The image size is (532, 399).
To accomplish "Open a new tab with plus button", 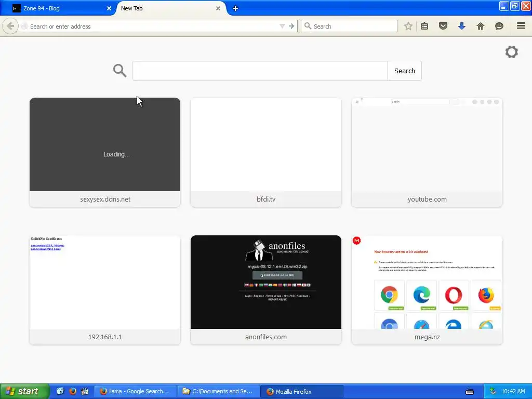I will [235, 8].
